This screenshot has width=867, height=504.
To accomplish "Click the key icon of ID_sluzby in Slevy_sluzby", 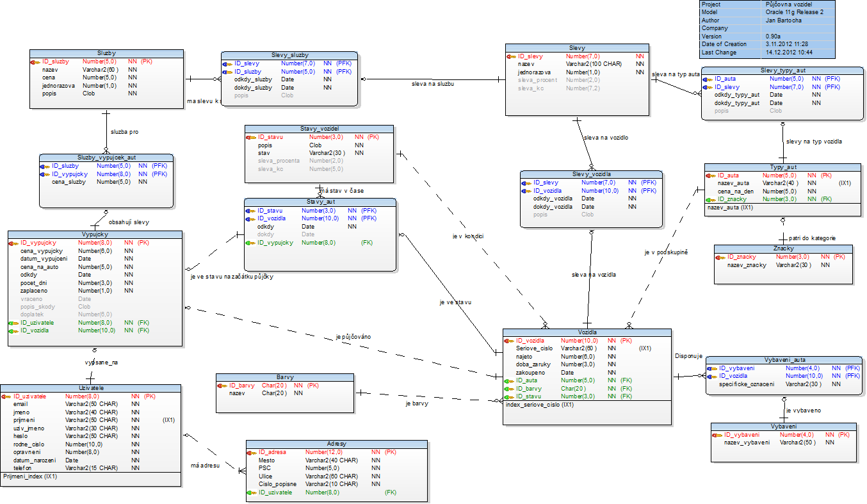I will pos(227,72).
